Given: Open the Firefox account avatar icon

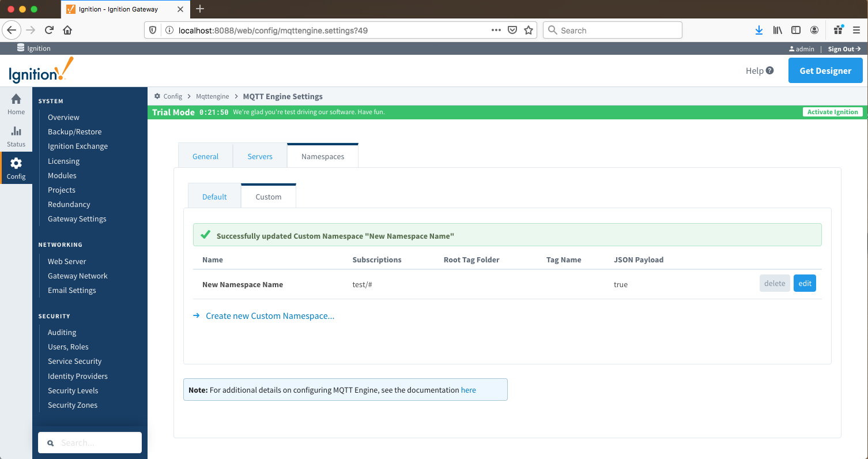Looking at the screenshot, I should coord(814,30).
